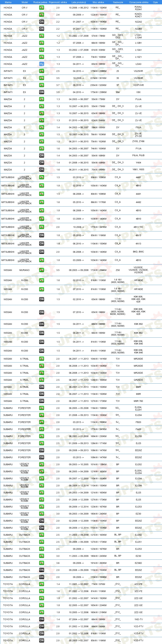Select the MURANO model cell
The height and width of the screenshot is (644, 162).
[x=24, y=270]
